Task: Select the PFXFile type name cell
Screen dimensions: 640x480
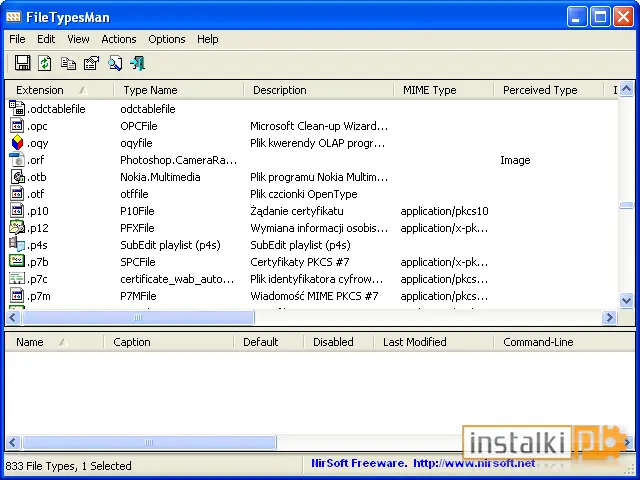Action: click(x=137, y=228)
